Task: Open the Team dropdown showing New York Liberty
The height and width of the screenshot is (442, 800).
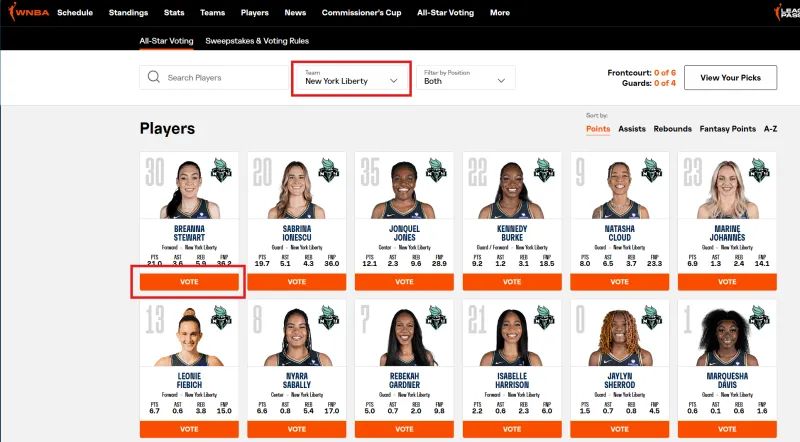Action: (351, 78)
